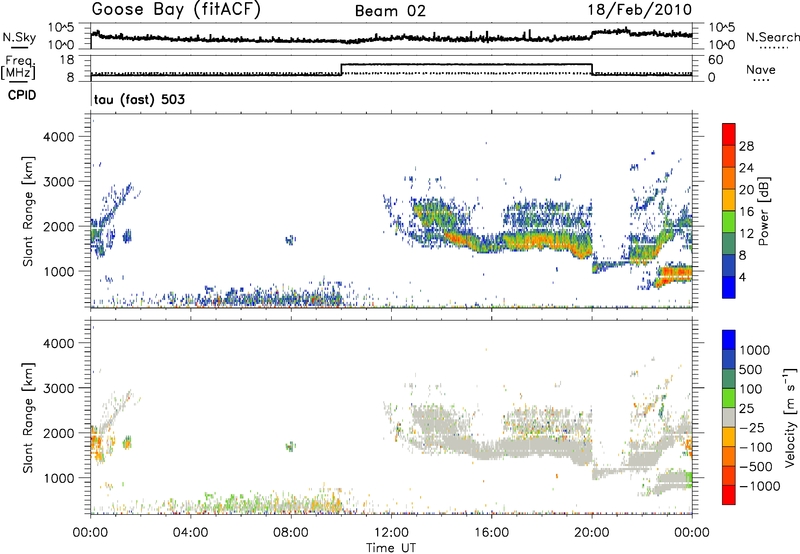Viewport: 800px width, 554px height.
Task: Click the "20" label on Power color bar
Action: click(746, 190)
